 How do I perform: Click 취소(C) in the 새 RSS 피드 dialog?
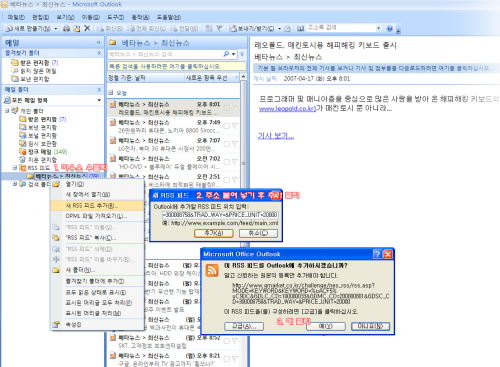(258, 233)
